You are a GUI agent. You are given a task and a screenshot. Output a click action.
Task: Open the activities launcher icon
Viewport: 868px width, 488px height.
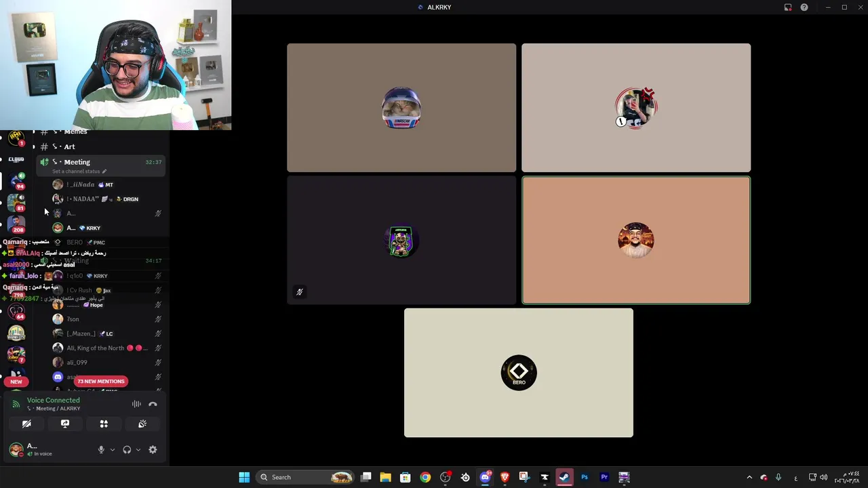104,424
